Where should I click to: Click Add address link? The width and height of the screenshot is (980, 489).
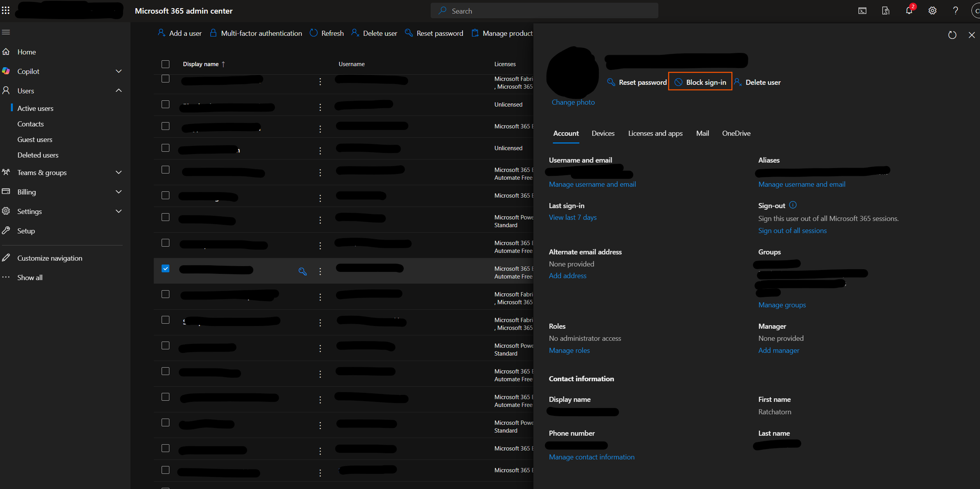click(x=567, y=276)
